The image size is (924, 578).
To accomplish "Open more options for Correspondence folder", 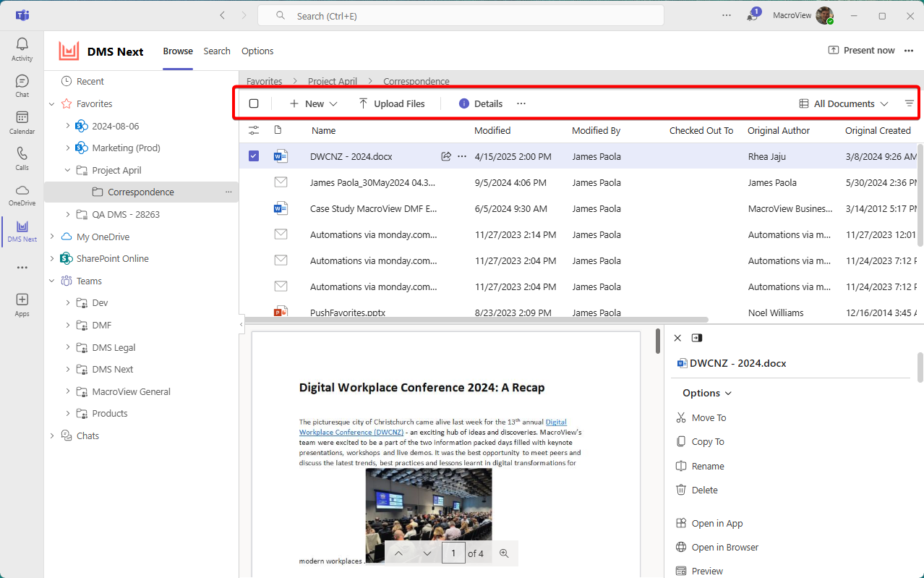I will 228,192.
